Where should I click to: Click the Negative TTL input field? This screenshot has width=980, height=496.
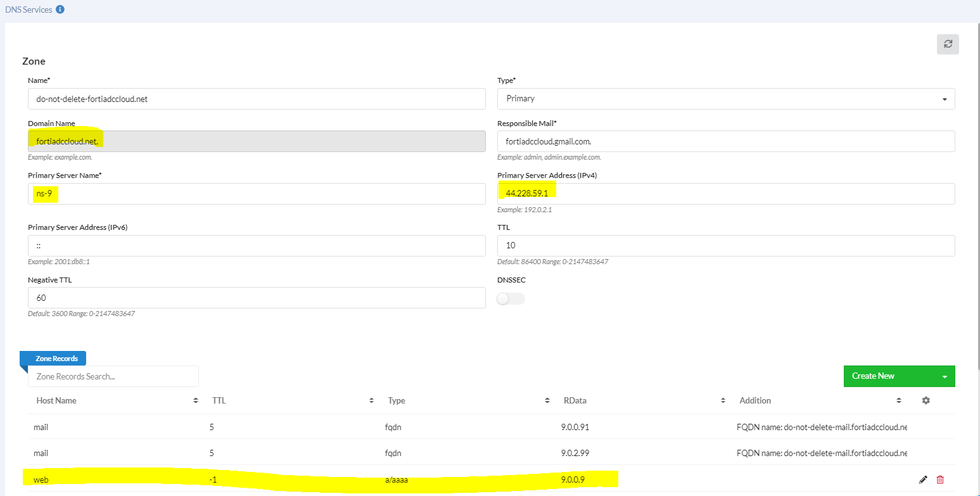(257, 298)
